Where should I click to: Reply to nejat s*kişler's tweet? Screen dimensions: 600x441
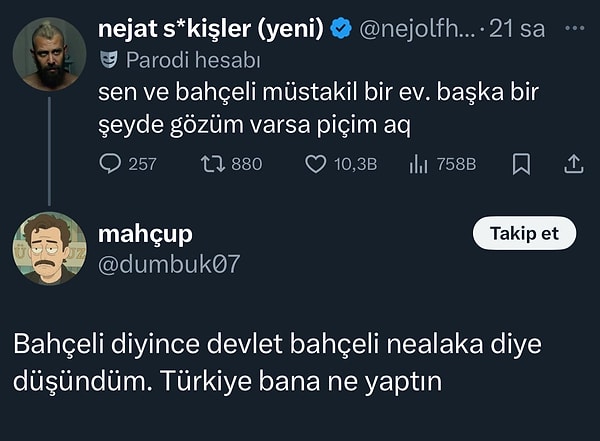click(x=111, y=163)
